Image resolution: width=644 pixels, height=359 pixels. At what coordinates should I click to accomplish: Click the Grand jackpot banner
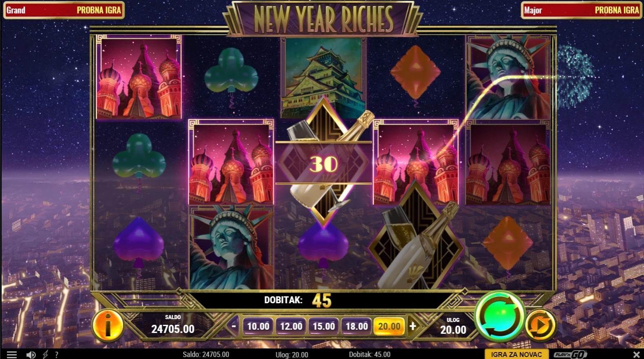coord(64,10)
